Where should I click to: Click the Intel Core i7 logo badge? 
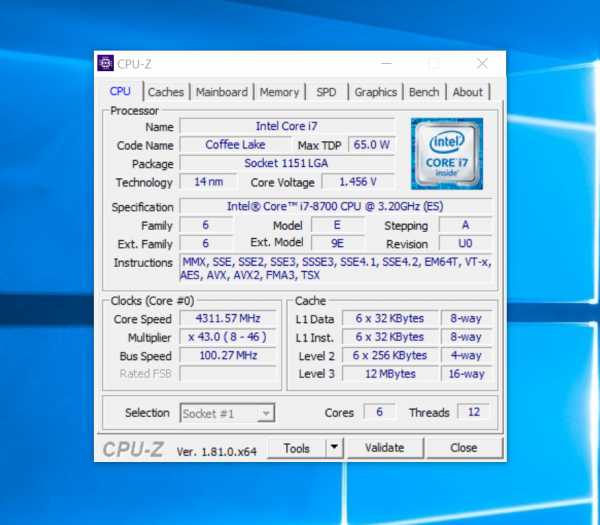(x=447, y=153)
